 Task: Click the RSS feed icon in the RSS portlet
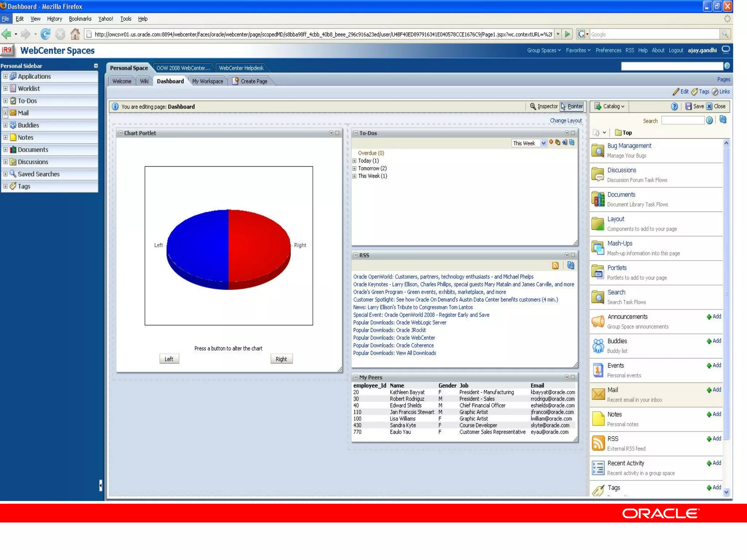point(555,266)
